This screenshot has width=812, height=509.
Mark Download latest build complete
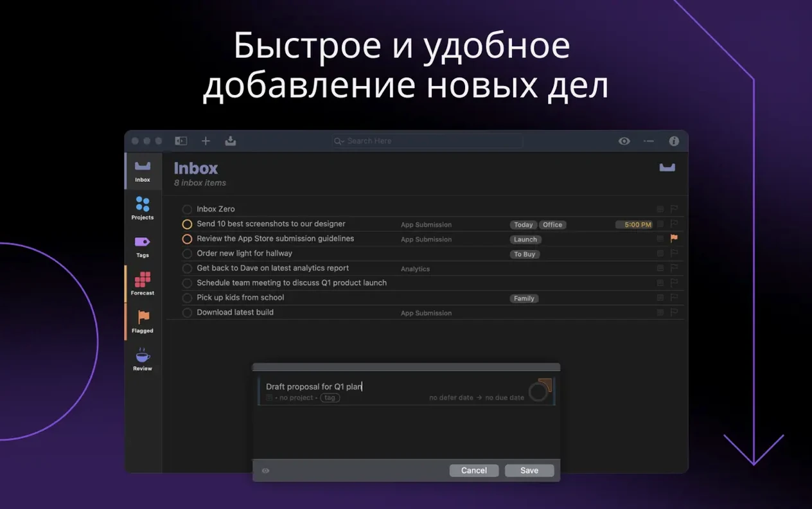tap(187, 313)
